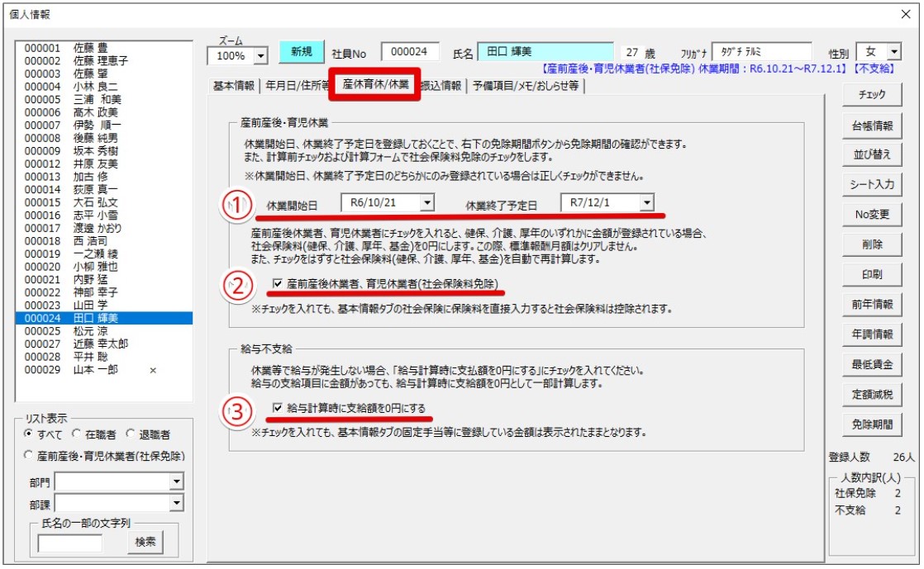Select employee 000008 後藤 純男
Screen dimensions: 924x569
103,138
